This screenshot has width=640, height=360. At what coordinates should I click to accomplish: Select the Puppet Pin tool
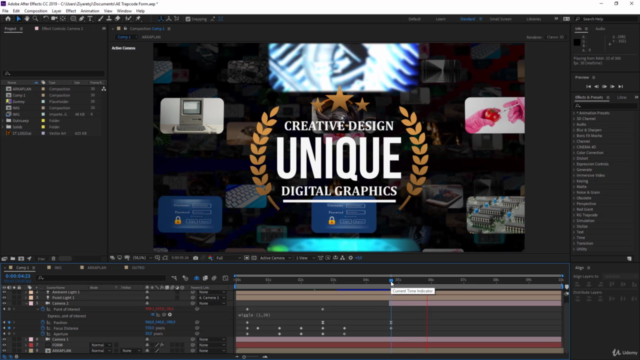click(x=138, y=19)
